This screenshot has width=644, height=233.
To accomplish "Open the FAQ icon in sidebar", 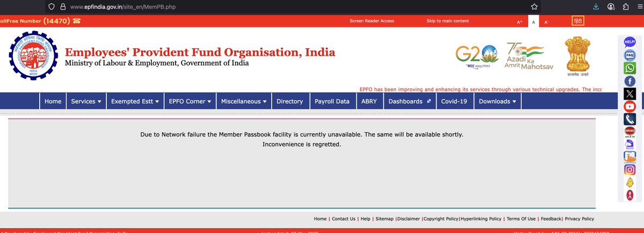I will pos(630,55).
